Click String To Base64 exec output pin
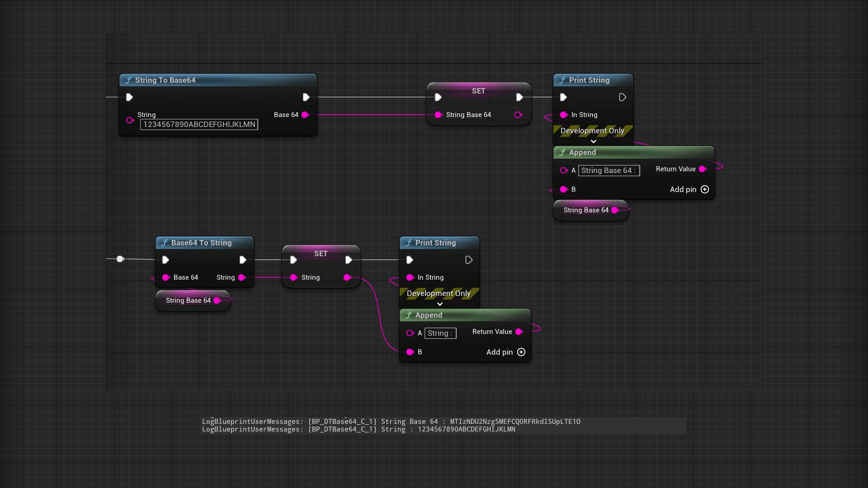868x488 pixels. pyautogui.click(x=306, y=97)
